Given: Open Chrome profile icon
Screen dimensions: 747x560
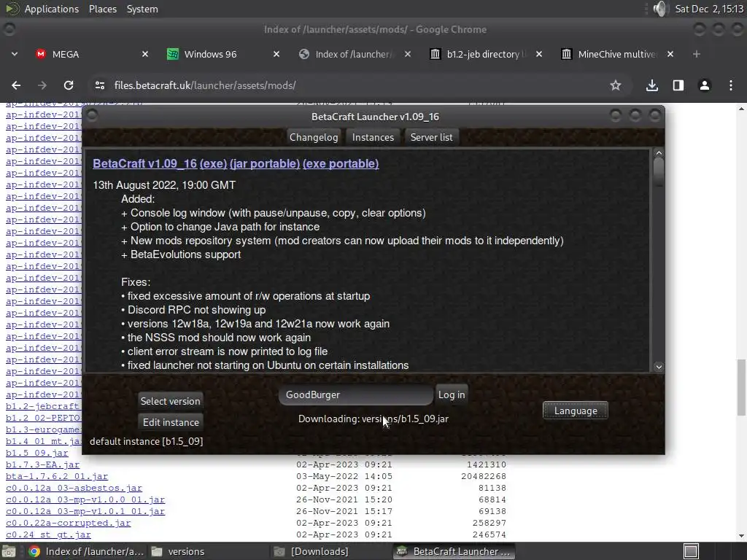Looking at the screenshot, I should (705, 85).
